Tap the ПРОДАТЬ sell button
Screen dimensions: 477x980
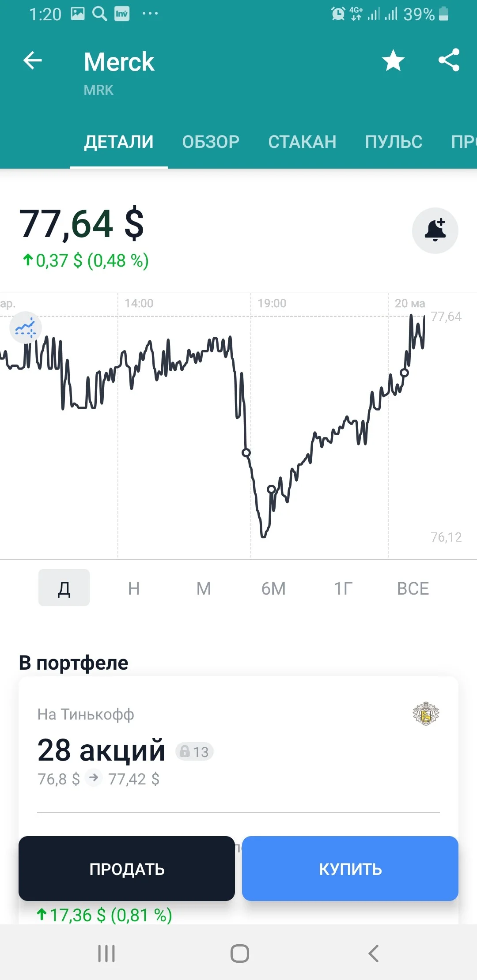(x=127, y=868)
